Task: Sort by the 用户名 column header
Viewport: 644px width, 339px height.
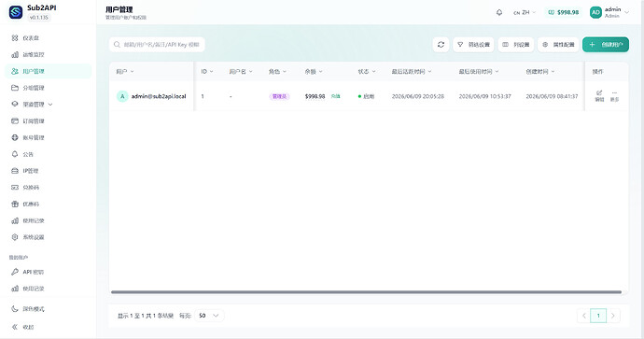Action: (x=241, y=72)
